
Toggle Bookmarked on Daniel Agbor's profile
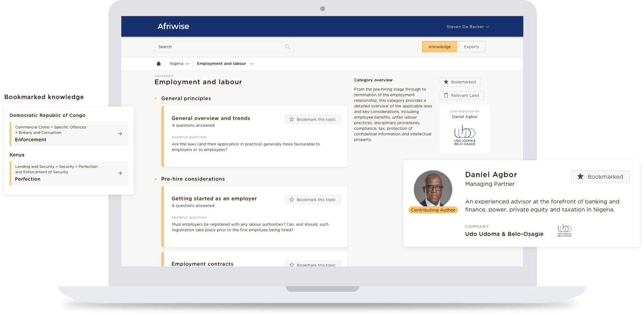tap(601, 177)
